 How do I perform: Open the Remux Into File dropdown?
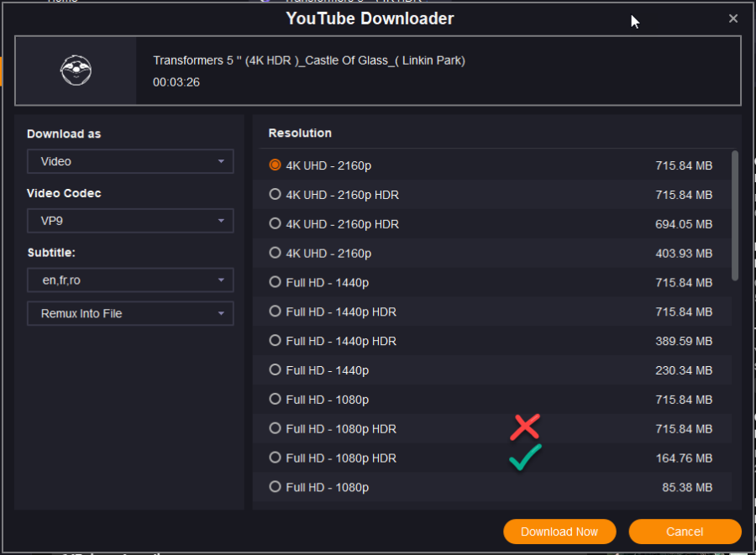(x=130, y=314)
